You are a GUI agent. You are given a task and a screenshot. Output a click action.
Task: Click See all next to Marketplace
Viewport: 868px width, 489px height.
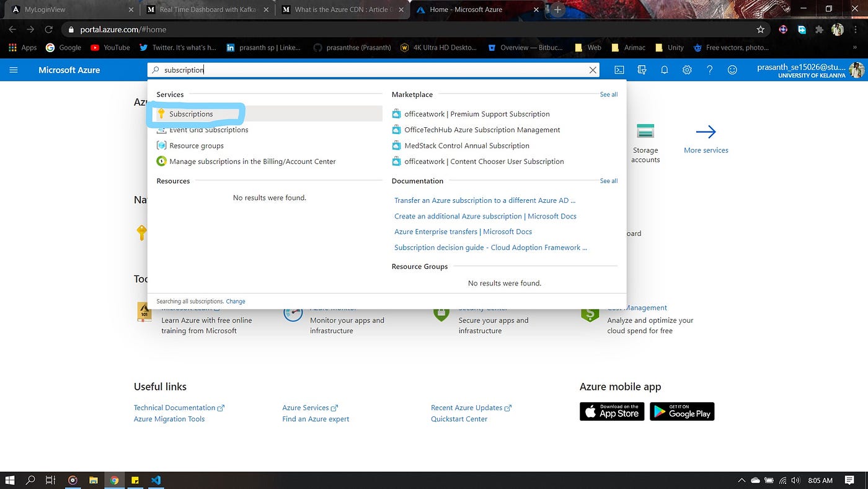pos(608,94)
